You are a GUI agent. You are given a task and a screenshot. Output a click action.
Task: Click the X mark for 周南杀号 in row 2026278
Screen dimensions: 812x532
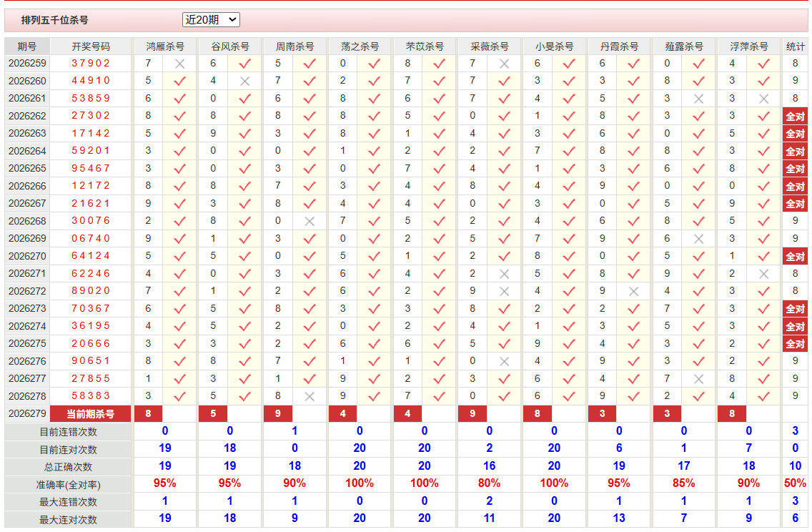click(x=310, y=396)
